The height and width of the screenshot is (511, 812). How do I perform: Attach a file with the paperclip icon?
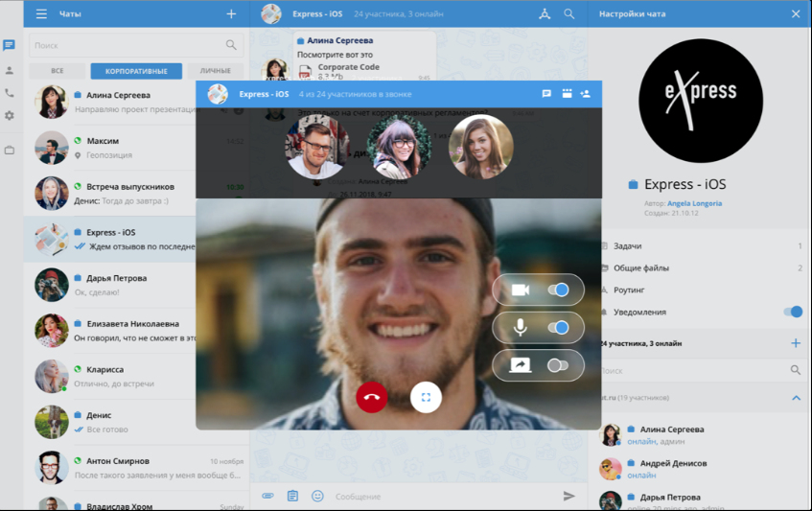point(267,496)
